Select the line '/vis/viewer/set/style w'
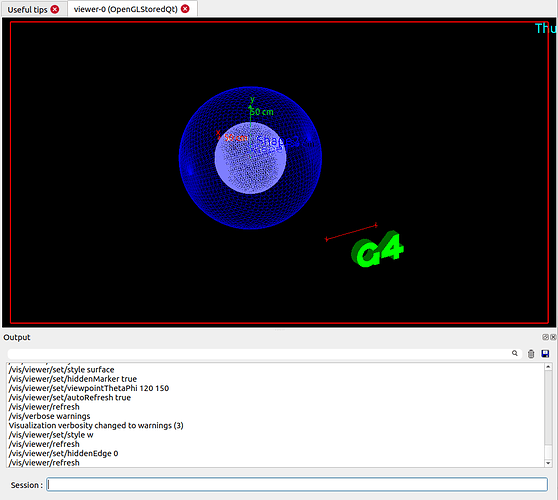The width and height of the screenshot is (558, 500). 51,435
